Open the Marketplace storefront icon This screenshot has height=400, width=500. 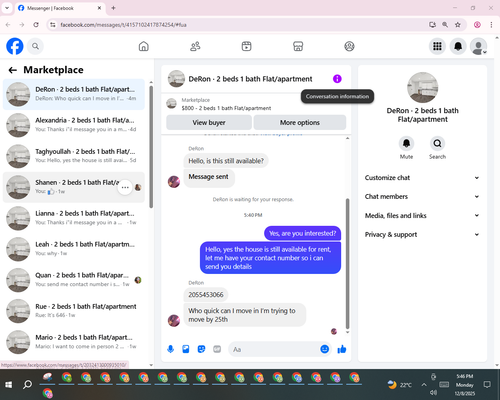click(298, 46)
